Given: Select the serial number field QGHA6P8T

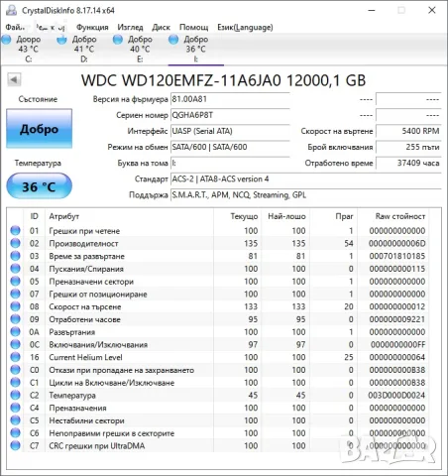Looking at the screenshot, I should coord(230,115).
